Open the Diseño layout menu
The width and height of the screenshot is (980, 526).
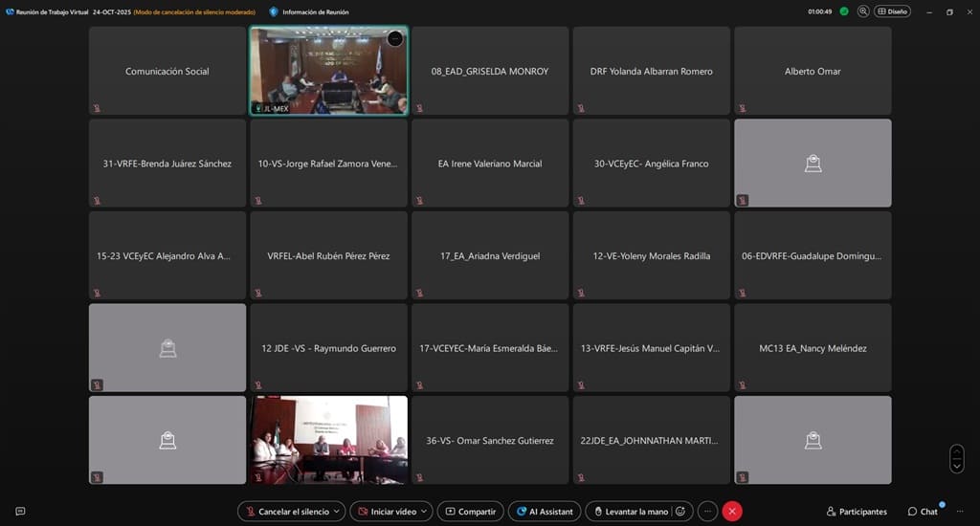tap(892, 11)
